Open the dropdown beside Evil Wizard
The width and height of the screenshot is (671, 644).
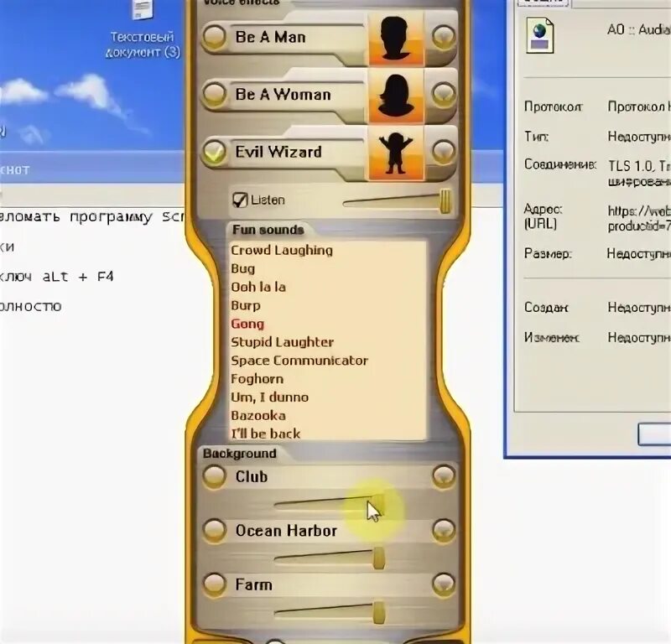coord(444,151)
